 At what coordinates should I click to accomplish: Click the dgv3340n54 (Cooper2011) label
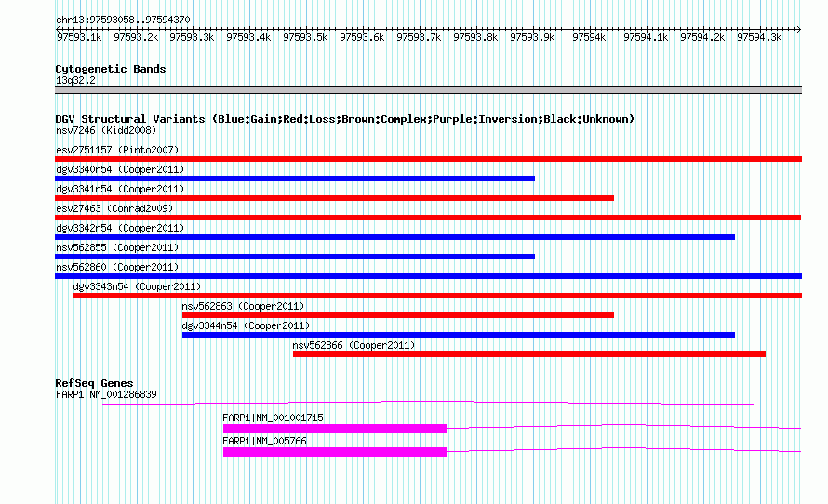tap(120, 169)
